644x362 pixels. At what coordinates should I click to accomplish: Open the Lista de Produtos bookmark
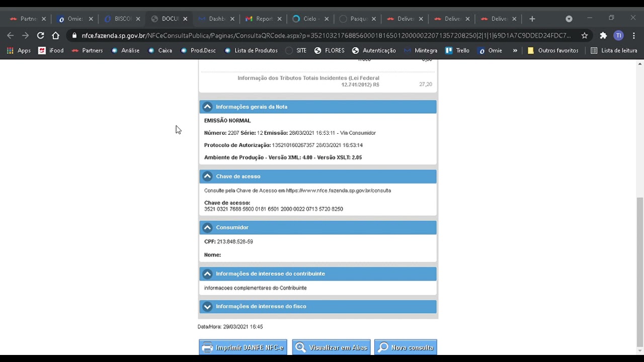pos(251,50)
